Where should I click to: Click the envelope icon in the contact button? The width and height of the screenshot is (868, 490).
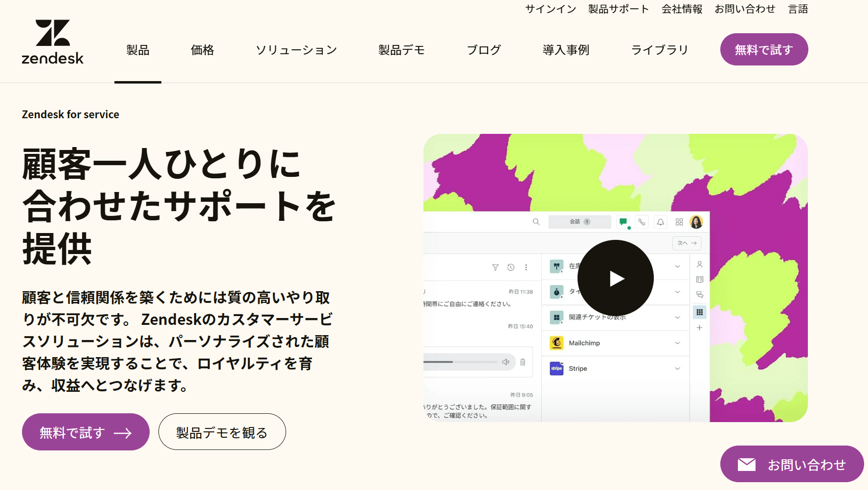point(746,464)
